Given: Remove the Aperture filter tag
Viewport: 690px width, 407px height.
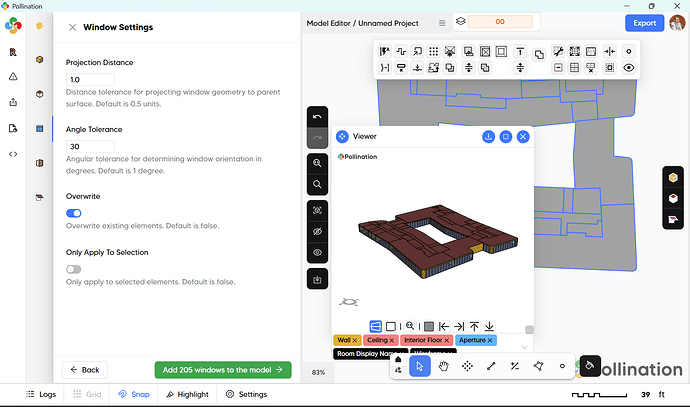Looking at the screenshot, I should 491,341.
